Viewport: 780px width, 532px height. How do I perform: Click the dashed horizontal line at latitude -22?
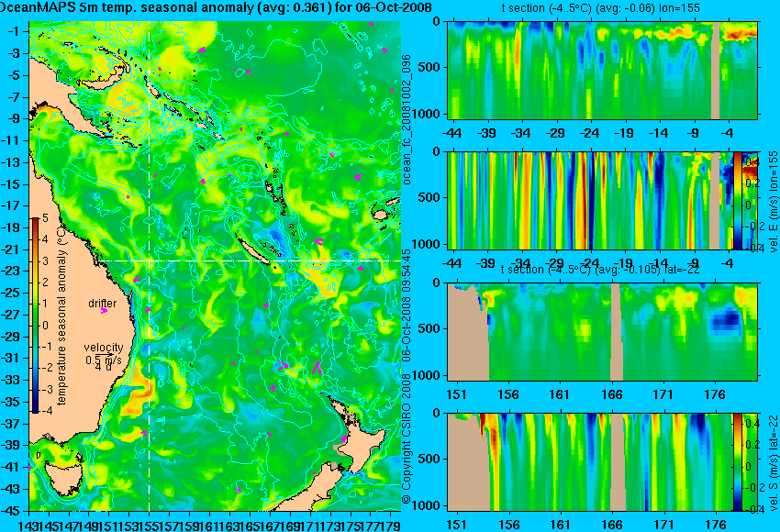click(215, 260)
